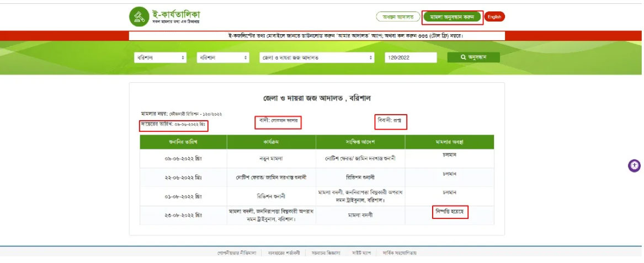
Task: Click রিভিশন শুনানী order in the ২২-০৬-২০২২ row
Action: 360,178
